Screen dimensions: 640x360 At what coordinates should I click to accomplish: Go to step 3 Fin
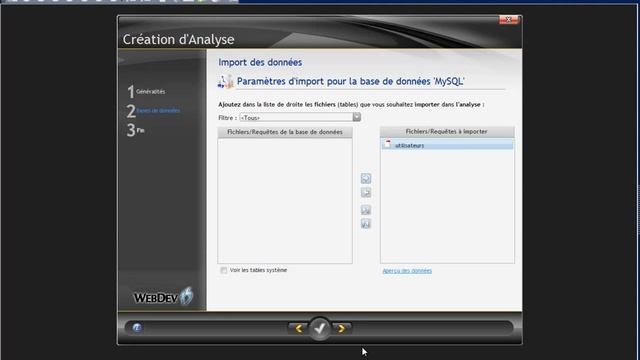136,130
